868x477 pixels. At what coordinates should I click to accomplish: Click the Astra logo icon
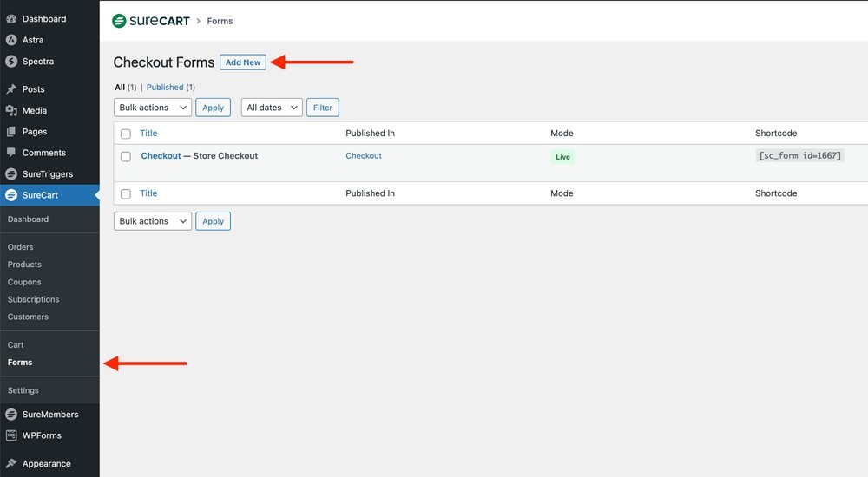click(11, 40)
